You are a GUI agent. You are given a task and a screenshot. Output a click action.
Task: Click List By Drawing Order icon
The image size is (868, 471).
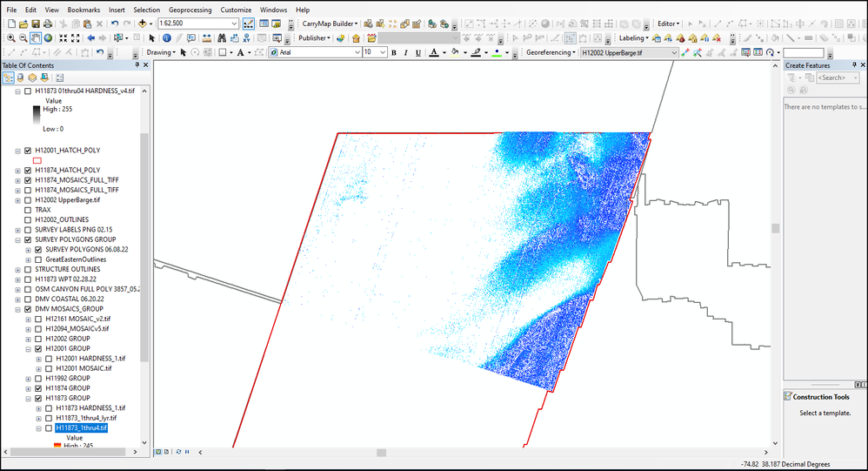[x=9, y=78]
